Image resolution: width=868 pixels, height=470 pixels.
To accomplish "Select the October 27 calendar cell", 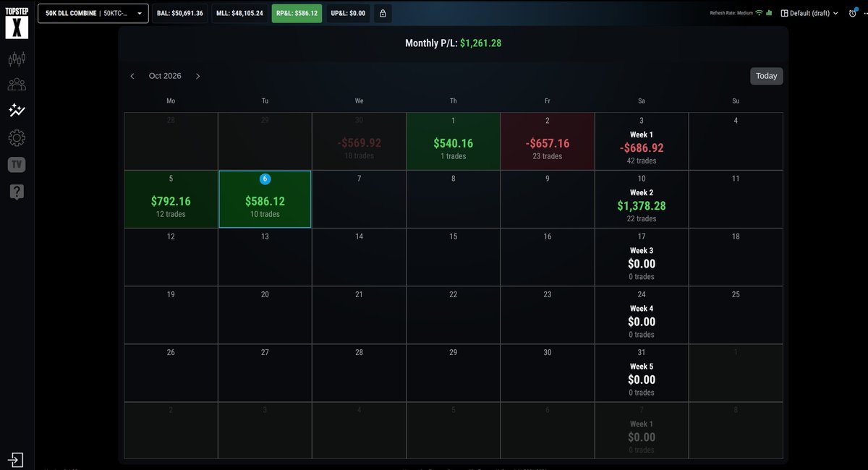I will [265, 373].
